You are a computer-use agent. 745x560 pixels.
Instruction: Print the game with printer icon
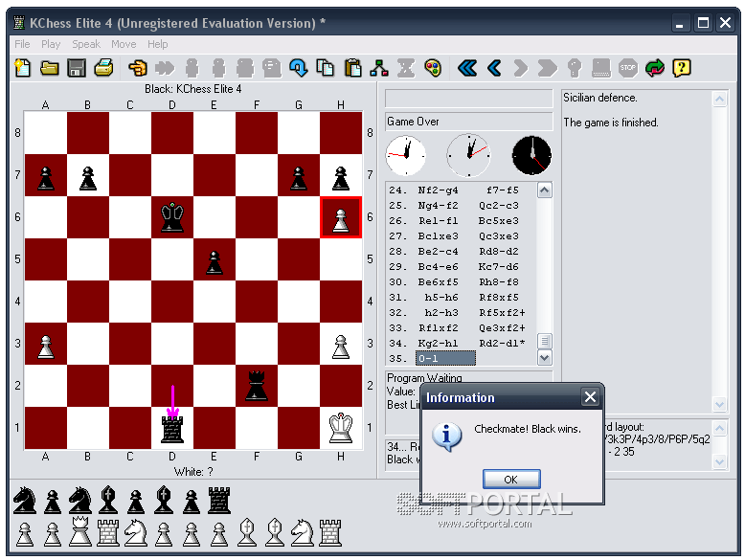pyautogui.click(x=103, y=68)
